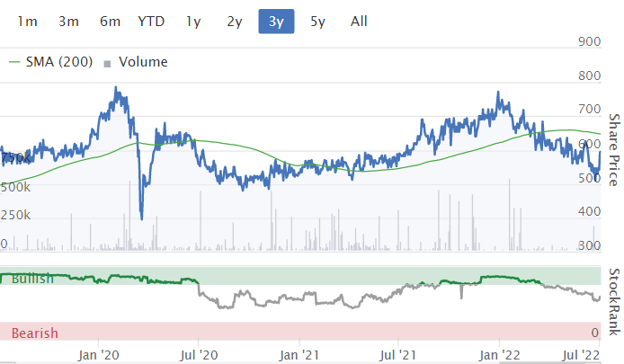This screenshot has height=364, width=624.
Task: Click the Jan '22 date axis label
Action: click(502, 354)
